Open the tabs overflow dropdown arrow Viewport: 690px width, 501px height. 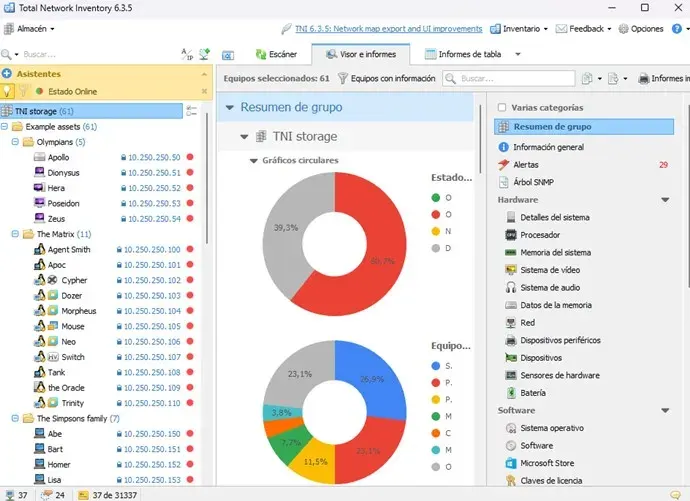[x=518, y=54]
